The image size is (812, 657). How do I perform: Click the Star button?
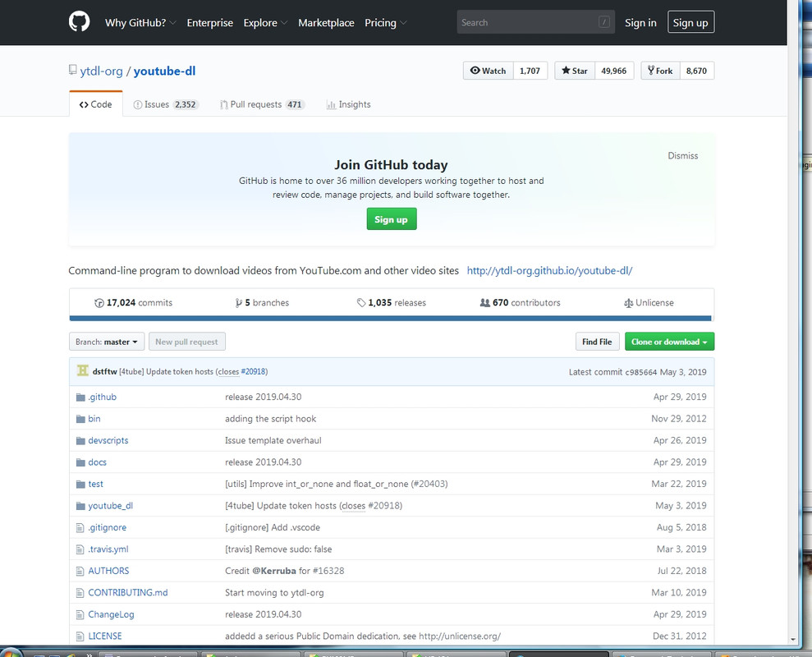pyautogui.click(x=575, y=71)
